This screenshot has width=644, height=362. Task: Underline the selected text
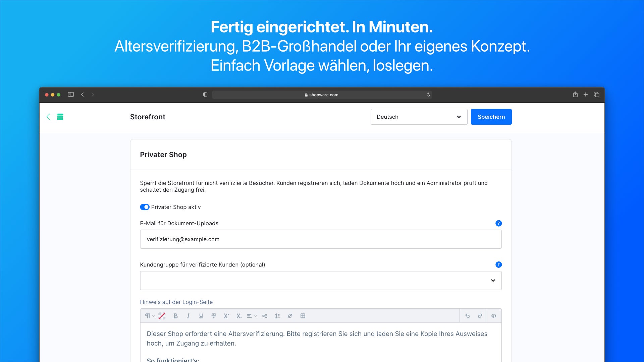(201, 315)
